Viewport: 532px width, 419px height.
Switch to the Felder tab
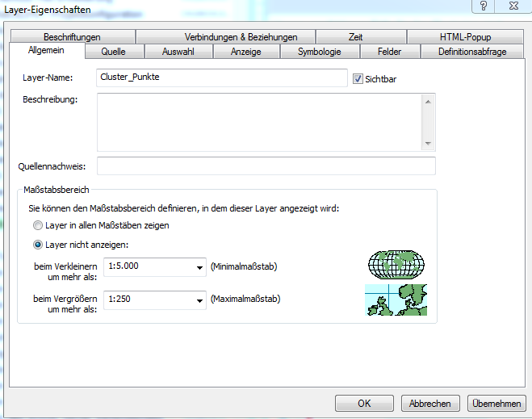click(390, 52)
